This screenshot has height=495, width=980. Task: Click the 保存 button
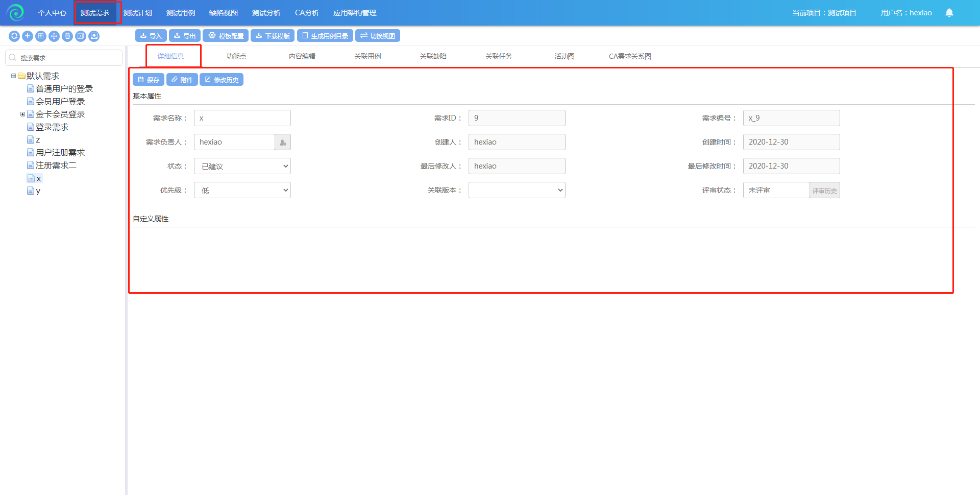coord(149,80)
